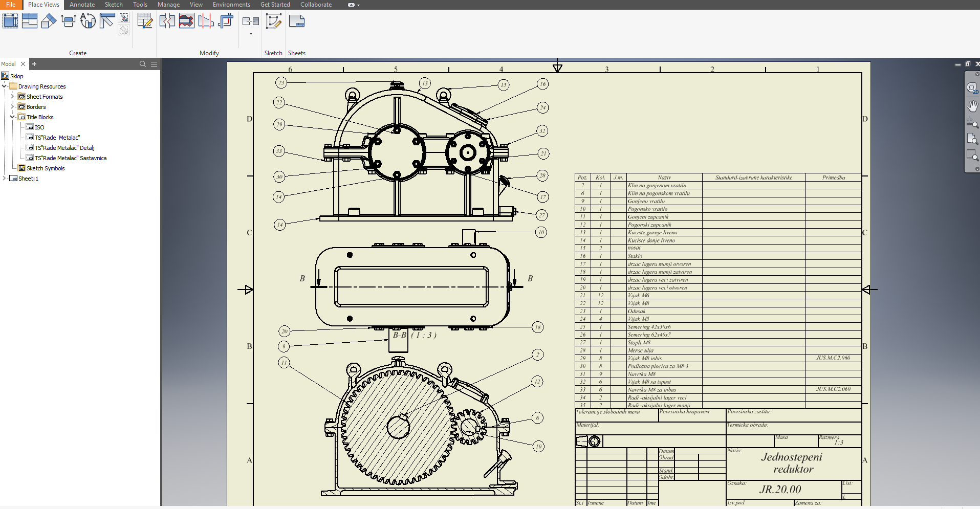Activate the Zoom tool in navigation bar
980x509 pixels.
[x=972, y=122]
